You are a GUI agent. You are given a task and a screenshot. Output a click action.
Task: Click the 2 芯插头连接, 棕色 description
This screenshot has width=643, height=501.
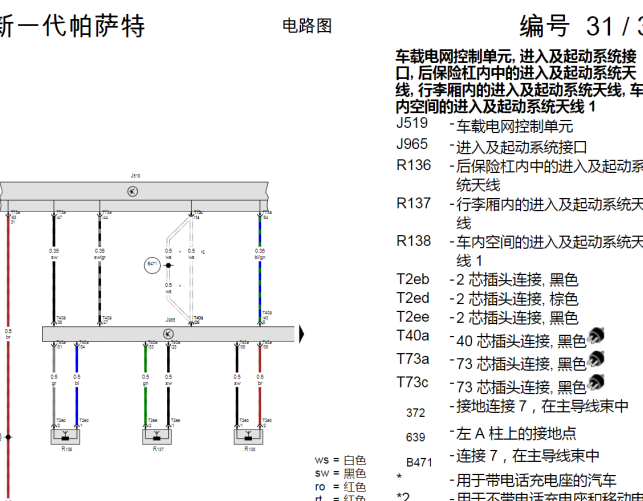click(x=517, y=299)
